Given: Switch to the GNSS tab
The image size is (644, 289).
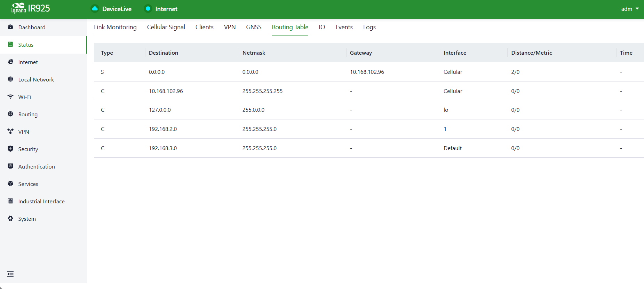Looking at the screenshot, I should coord(254,27).
